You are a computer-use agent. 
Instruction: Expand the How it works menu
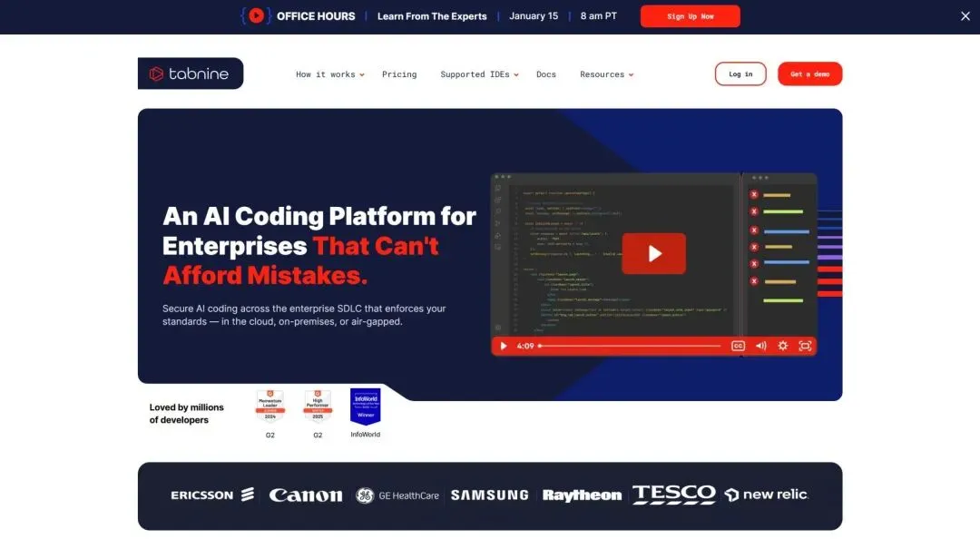(329, 74)
